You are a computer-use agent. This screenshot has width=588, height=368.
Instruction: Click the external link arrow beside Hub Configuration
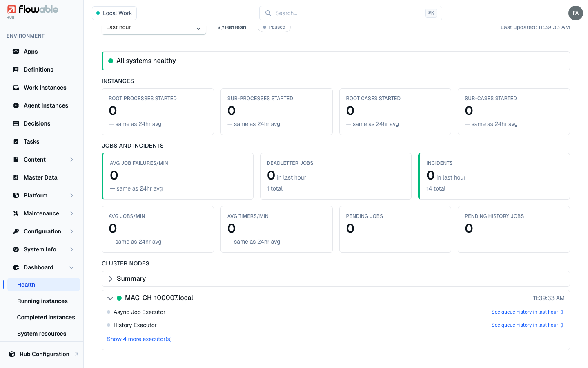(x=76, y=354)
